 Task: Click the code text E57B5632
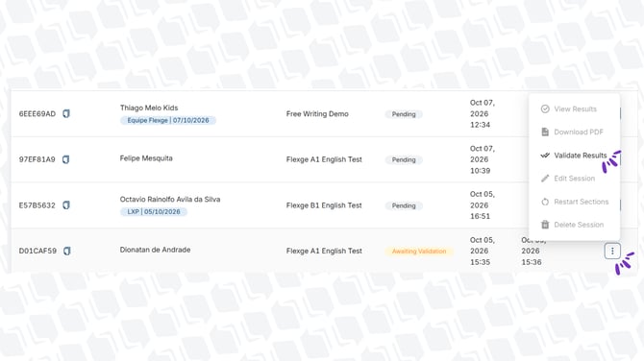click(37, 205)
